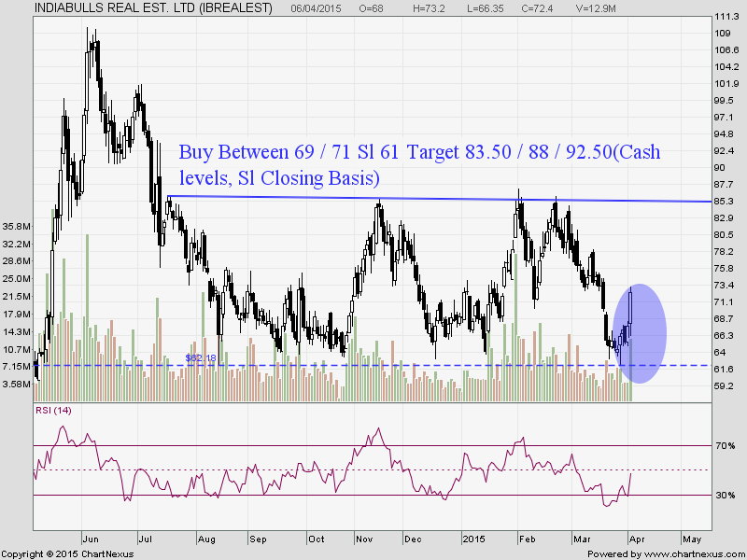Click the May month label on time axis
Screen dimensions: 747x560
[x=692, y=539]
